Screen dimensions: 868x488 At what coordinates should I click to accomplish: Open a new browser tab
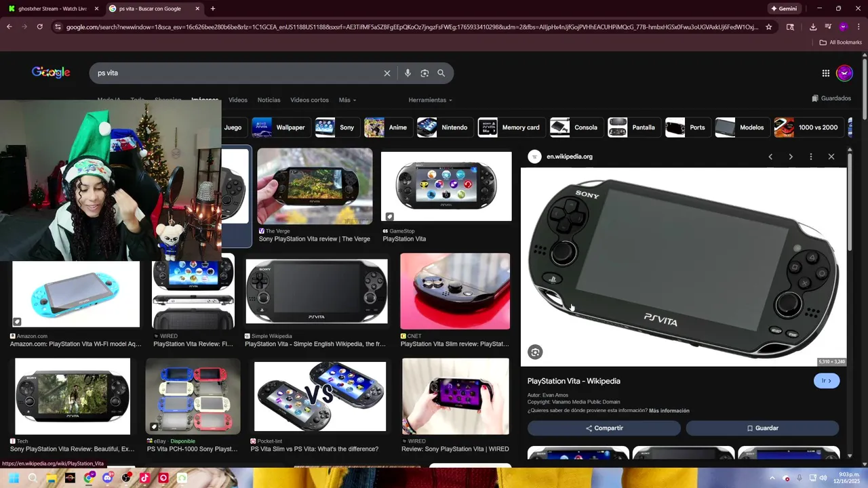213,9
